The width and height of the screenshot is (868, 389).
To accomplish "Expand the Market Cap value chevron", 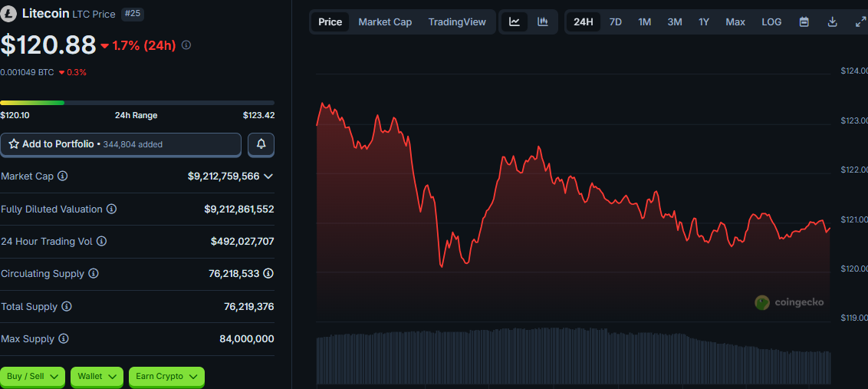I will point(268,176).
